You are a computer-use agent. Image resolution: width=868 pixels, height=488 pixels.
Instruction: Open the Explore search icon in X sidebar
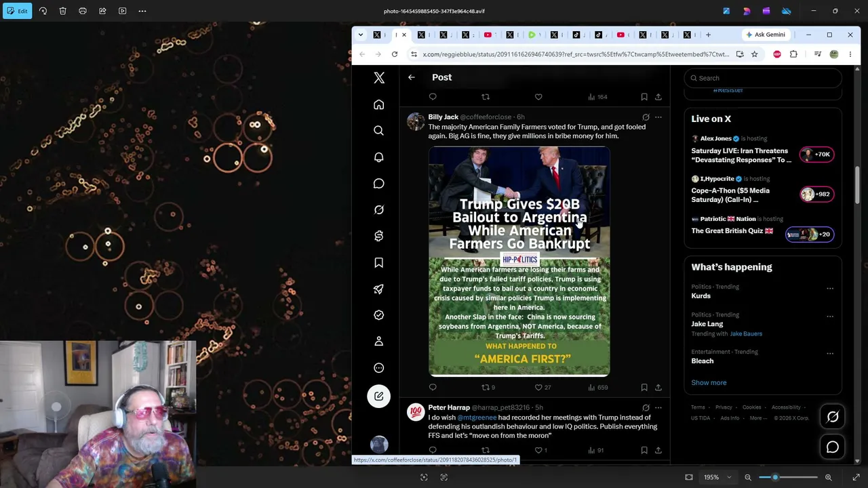(379, 131)
